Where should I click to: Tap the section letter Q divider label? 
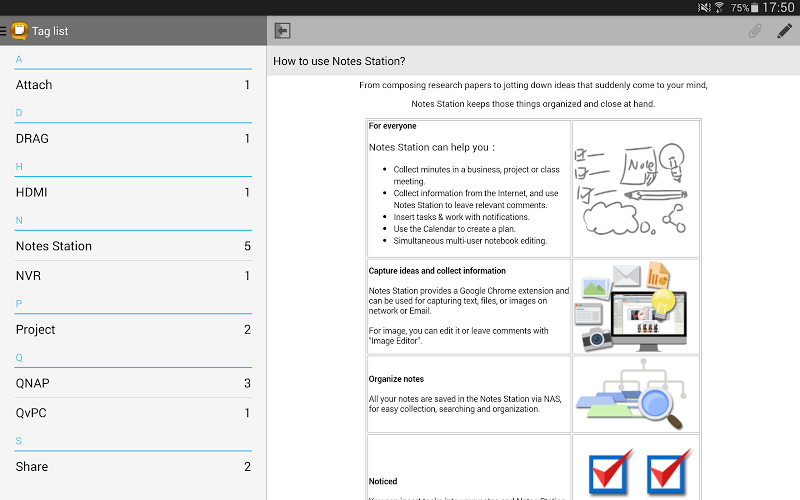19,358
